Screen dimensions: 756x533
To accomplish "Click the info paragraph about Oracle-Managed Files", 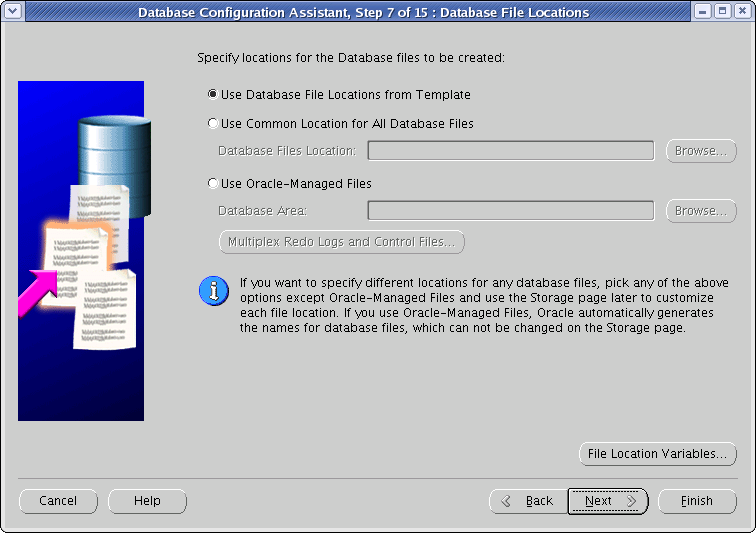I will (485, 305).
